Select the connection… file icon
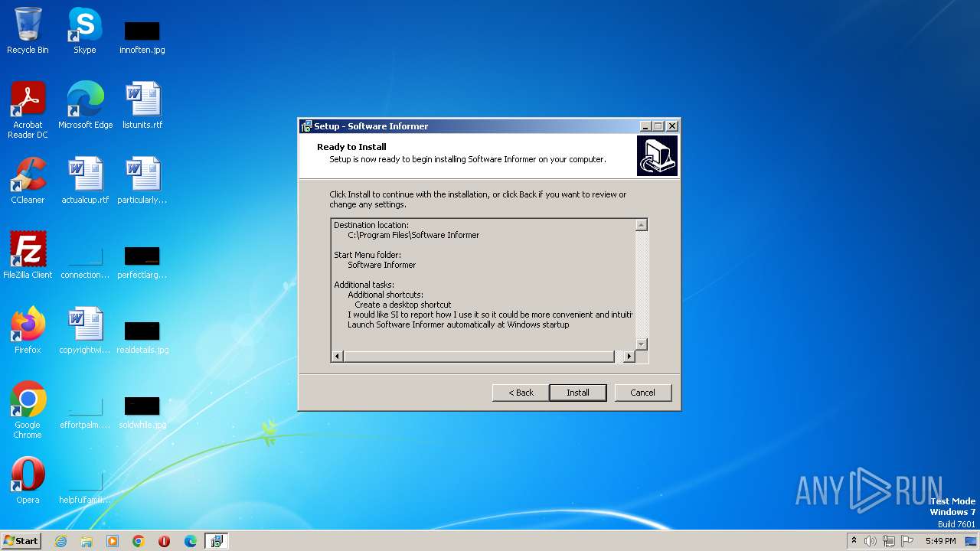The height and width of the screenshot is (551, 980). (x=85, y=262)
